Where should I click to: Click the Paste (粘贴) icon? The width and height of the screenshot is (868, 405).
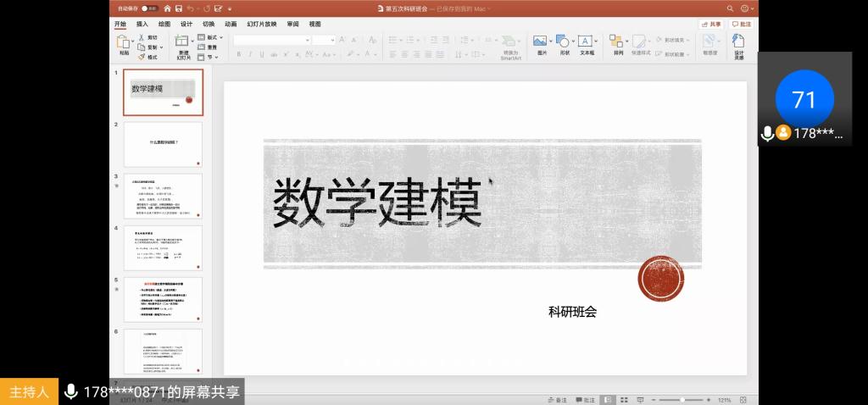coord(125,43)
